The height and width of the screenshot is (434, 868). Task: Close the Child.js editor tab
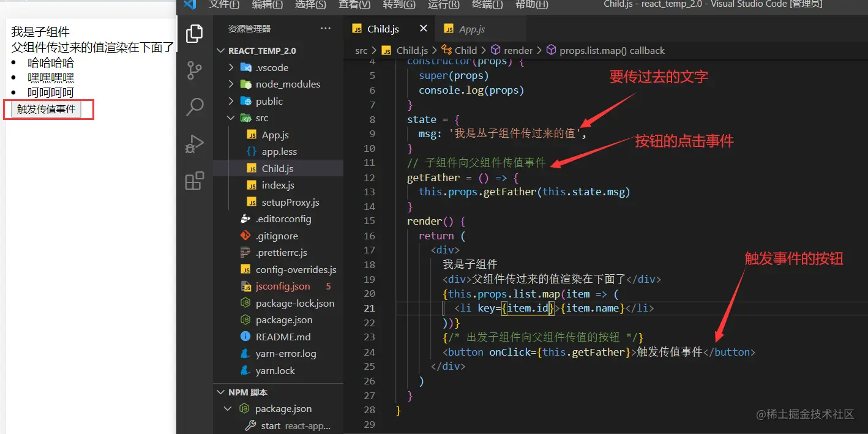(x=424, y=29)
